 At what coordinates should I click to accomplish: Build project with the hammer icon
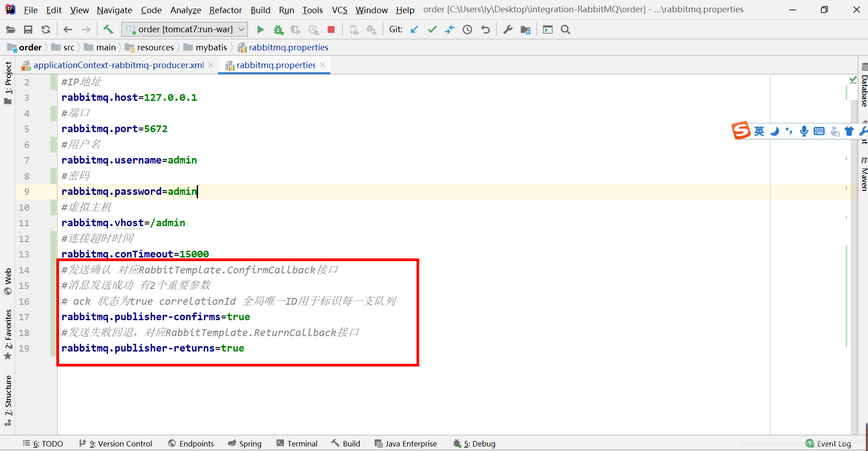pos(108,30)
